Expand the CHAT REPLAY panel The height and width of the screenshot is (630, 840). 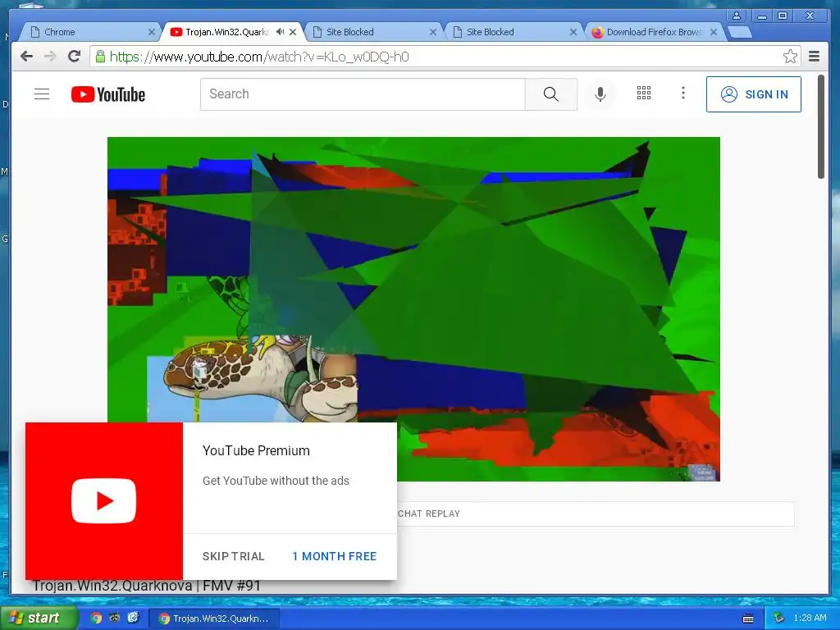click(x=596, y=514)
